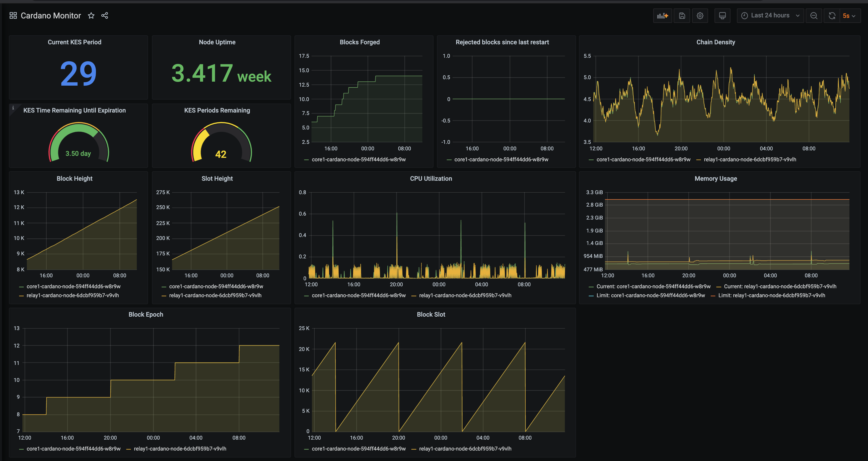Open Rejected blocks since last restart panel menu
The width and height of the screenshot is (868, 461).
(x=502, y=42)
